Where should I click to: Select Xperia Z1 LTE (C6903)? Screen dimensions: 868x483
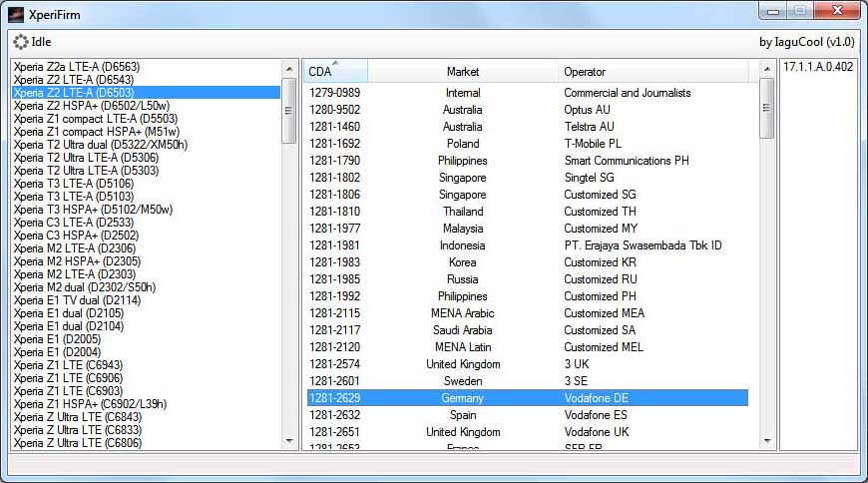[147, 391]
